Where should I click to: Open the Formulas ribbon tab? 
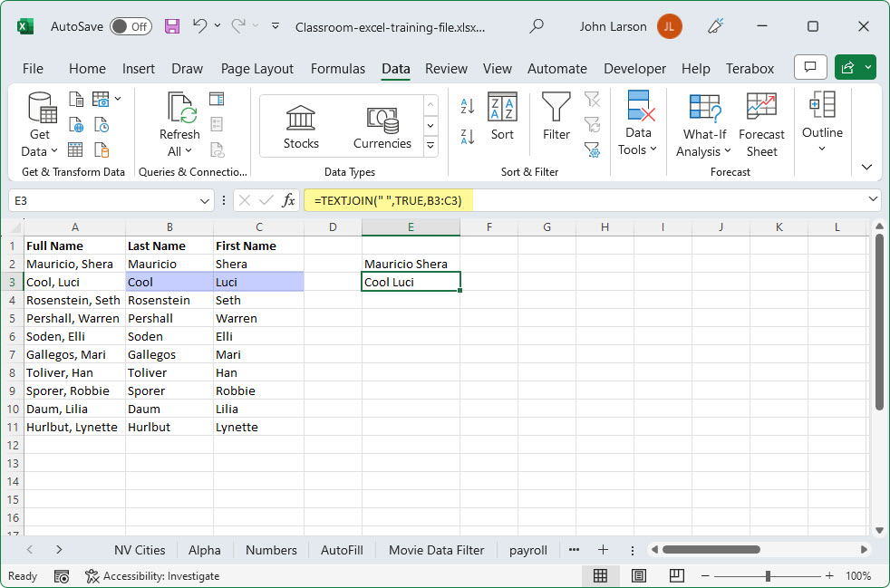point(337,69)
